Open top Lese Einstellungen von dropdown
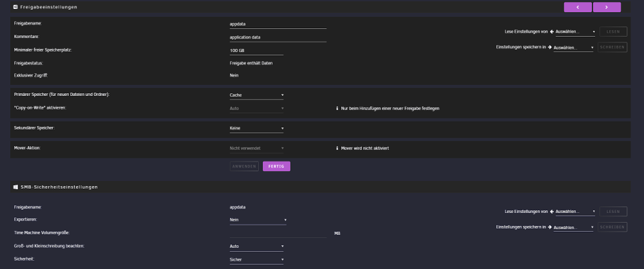Screen dimensions: 644x269 point(575,32)
